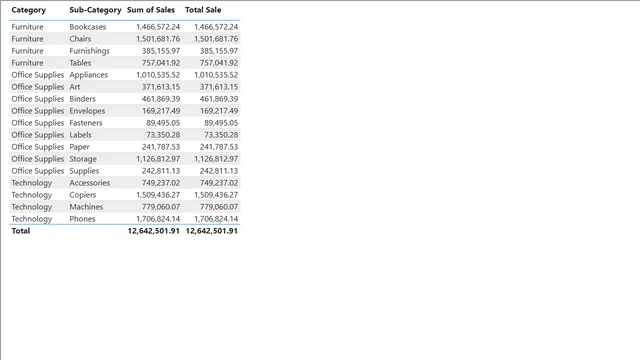Select Total Sale value for Machines
The height and width of the screenshot is (360, 640).
(x=219, y=207)
